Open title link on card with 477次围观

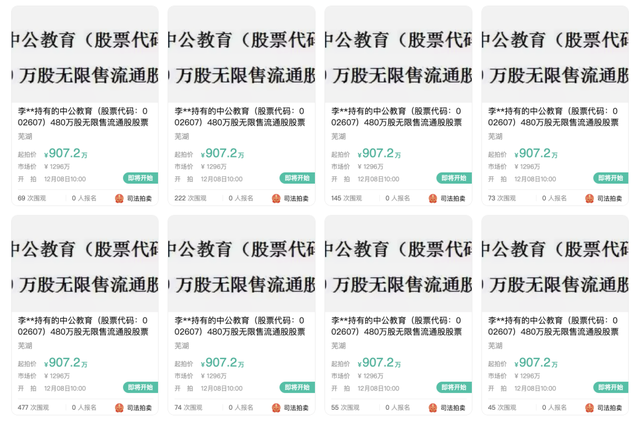83,326
